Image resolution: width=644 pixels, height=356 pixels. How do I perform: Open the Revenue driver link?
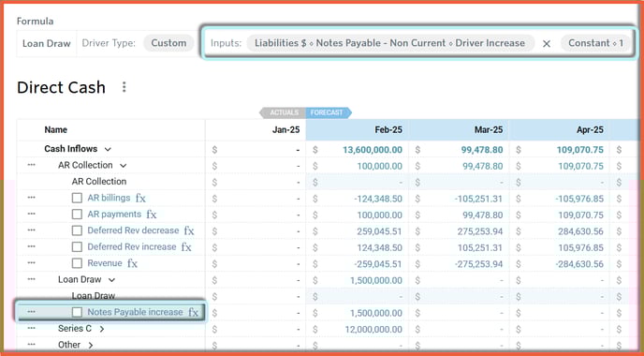(x=105, y=263)
